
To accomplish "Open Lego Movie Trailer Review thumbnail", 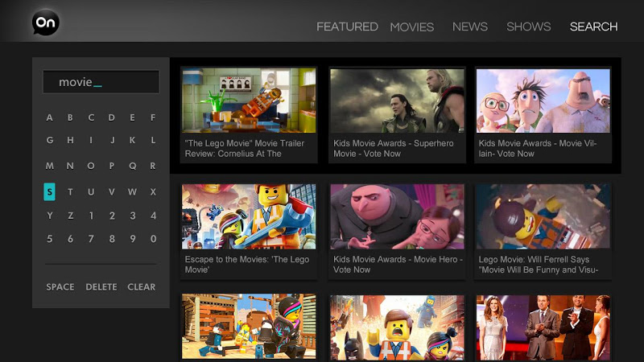I will 249,101.
